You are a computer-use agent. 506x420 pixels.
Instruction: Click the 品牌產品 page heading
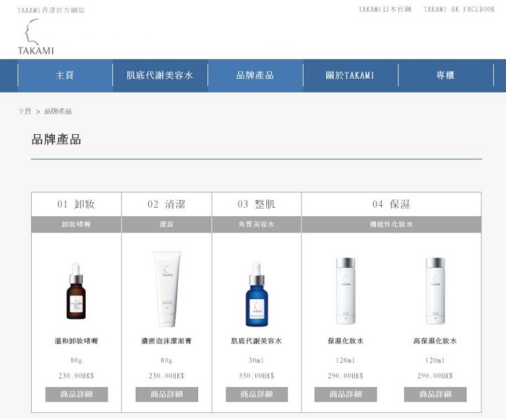coord(56,139)
